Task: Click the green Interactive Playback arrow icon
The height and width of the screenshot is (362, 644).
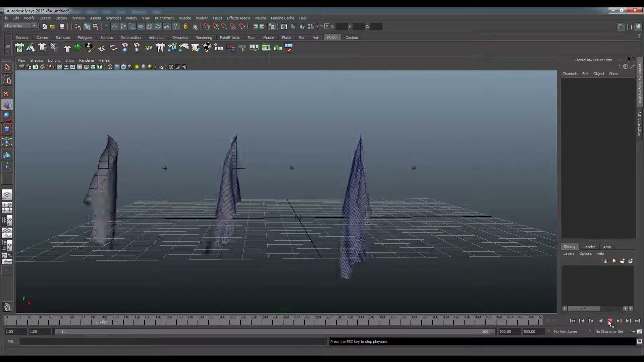Action: pos(78,48)
